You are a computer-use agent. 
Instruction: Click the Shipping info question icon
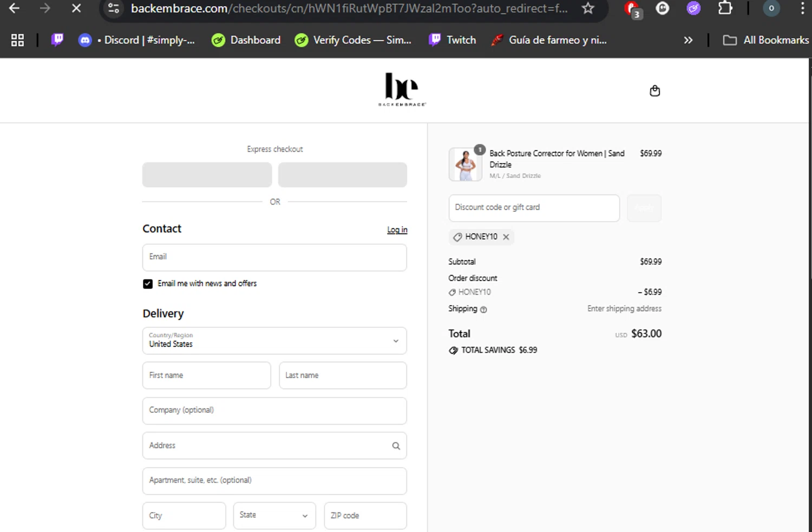[484, 309]
